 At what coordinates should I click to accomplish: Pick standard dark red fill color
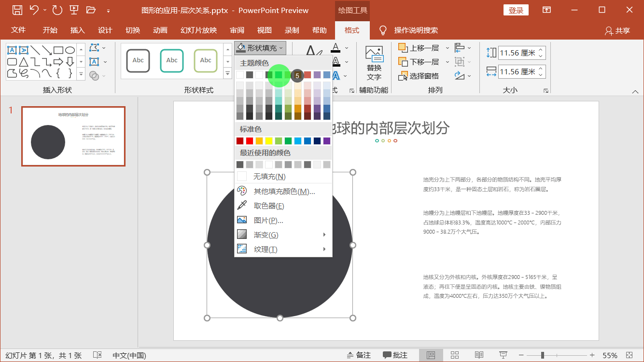[x=240, y=141]
